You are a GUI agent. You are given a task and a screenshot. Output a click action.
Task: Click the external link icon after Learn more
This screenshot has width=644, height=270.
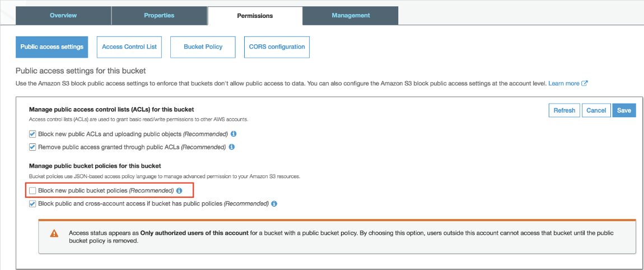click(585, 83)
